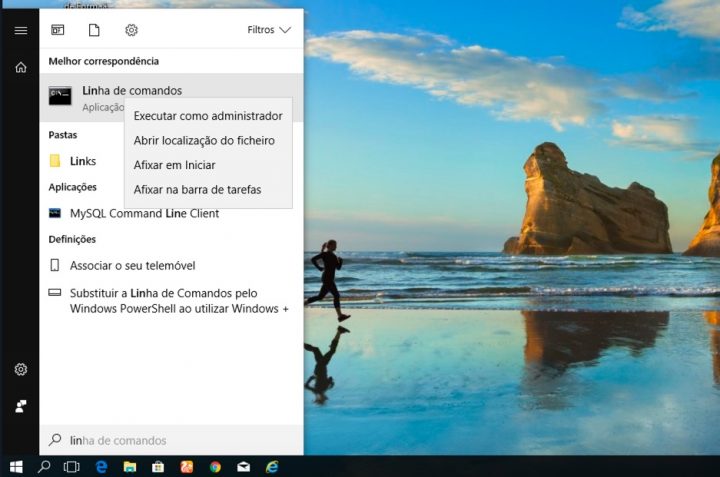Choose Abrir localização do ficheiro
The width and height of the screenshot is (720, 477).
[x=204, y=141]
